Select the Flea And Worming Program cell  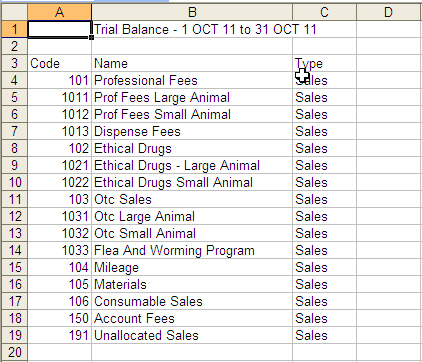click(192, 250)
